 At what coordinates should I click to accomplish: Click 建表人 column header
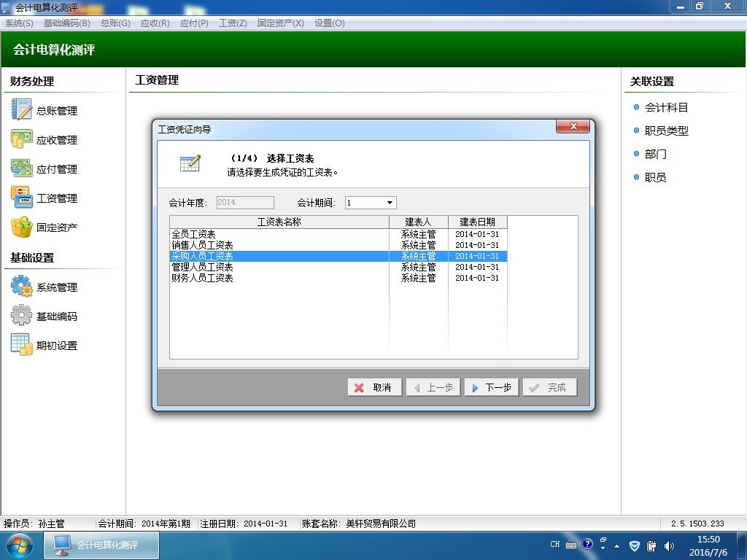(x=418, y=222)
